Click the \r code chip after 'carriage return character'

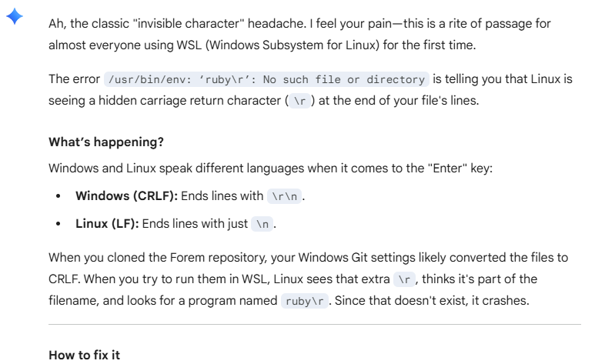click(x=299, y=101)
